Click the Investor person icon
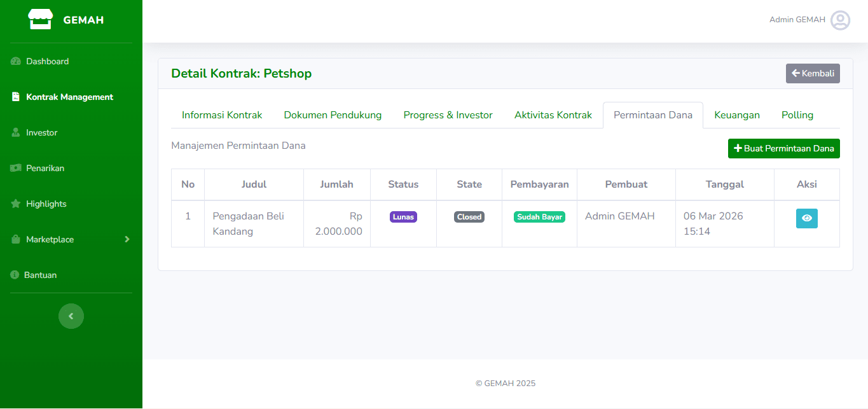Image resolution: width=868 pixels, height=409 pixels. coord(16,133)
